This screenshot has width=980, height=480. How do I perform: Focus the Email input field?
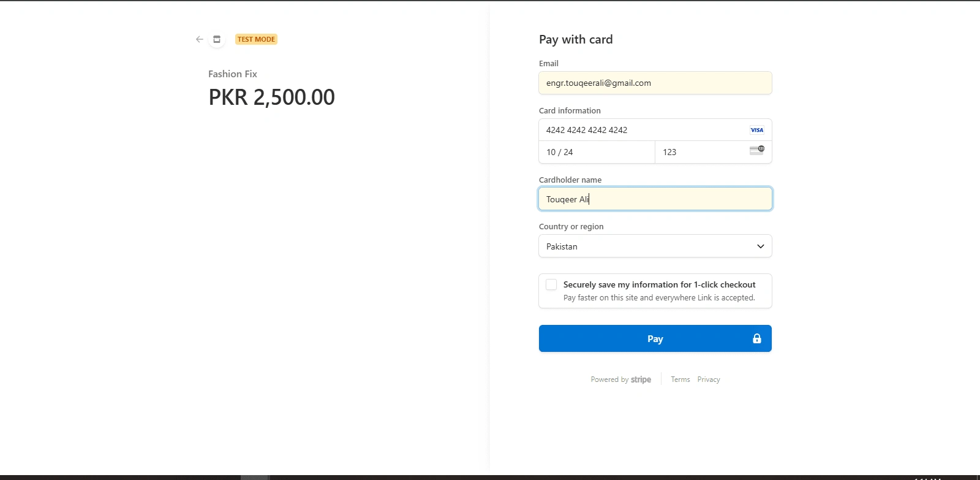pos(655,83)
